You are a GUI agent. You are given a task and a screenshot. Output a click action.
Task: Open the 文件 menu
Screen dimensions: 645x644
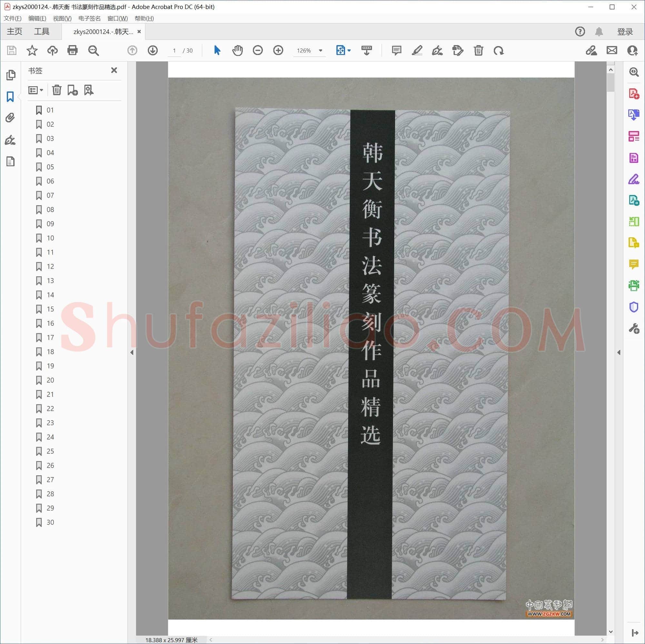pyautogui.click(x=13, y=18)
